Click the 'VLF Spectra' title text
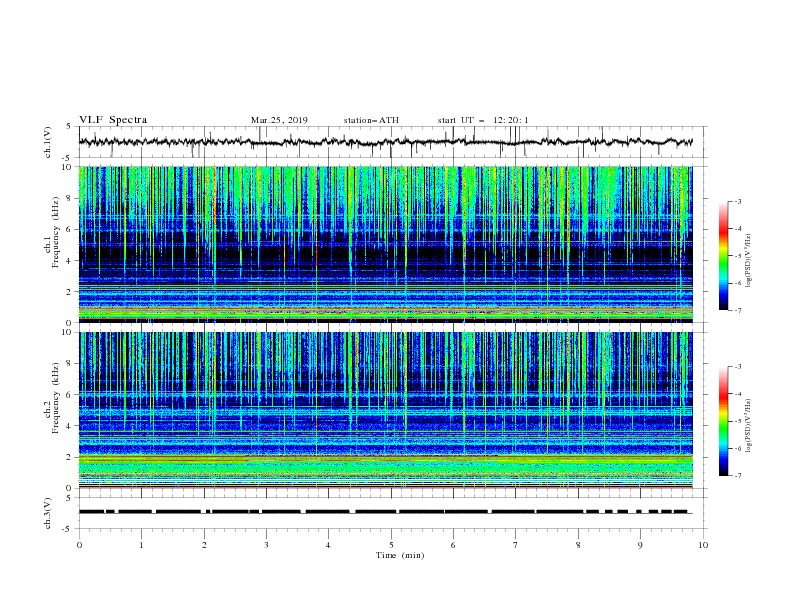Screen dimensions: 792x612 [113, 120]
